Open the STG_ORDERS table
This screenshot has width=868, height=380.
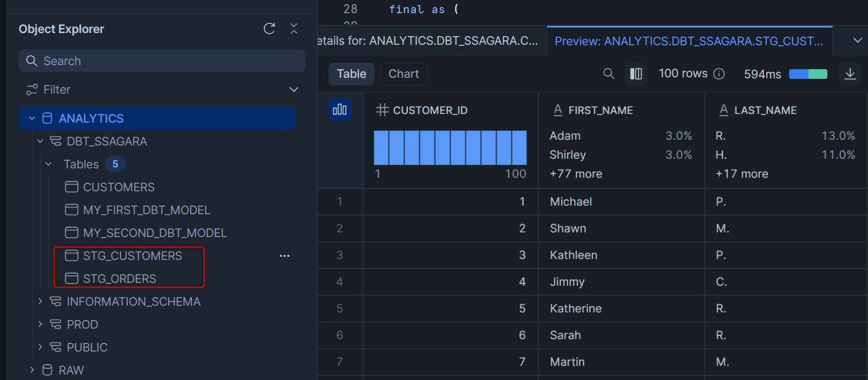click(119, 279)
